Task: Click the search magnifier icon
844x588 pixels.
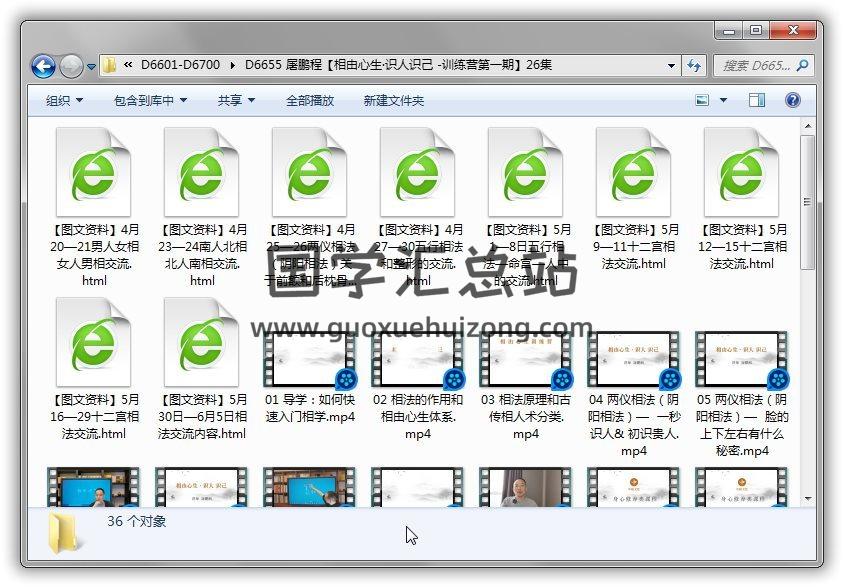Action: point(801,66)
